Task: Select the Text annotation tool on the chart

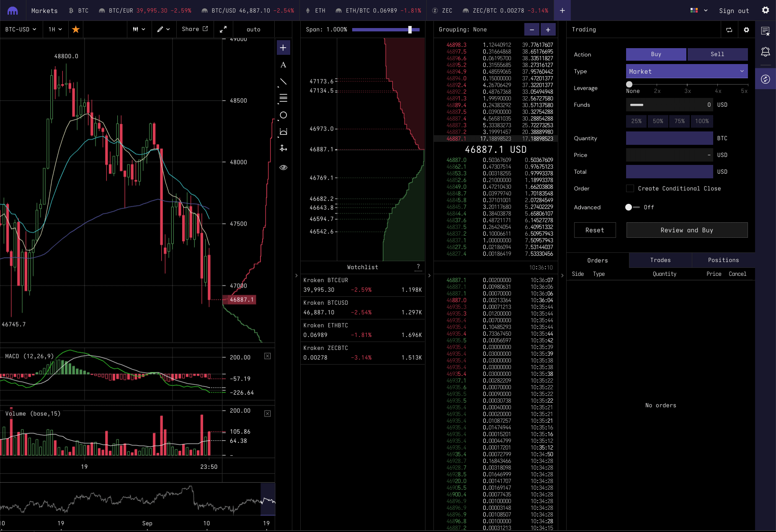Action: click(x=283, y=65)
